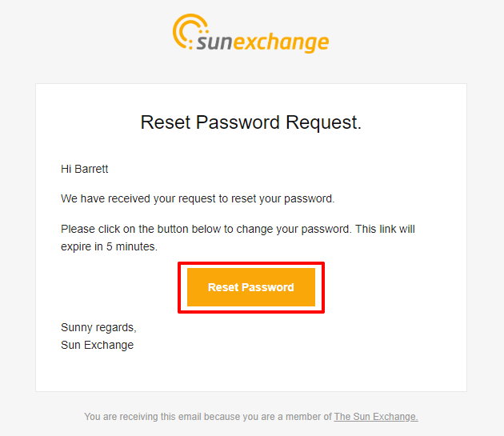Click the "We have received your request" sentence
This screenshot has width=504, height=436.
[x=198, y=198]
